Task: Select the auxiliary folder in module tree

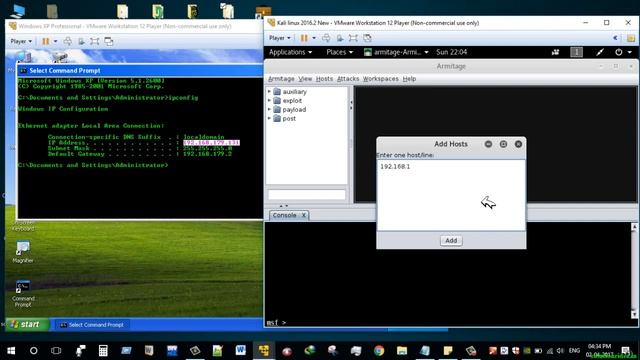Action: (x=290, y=91)
